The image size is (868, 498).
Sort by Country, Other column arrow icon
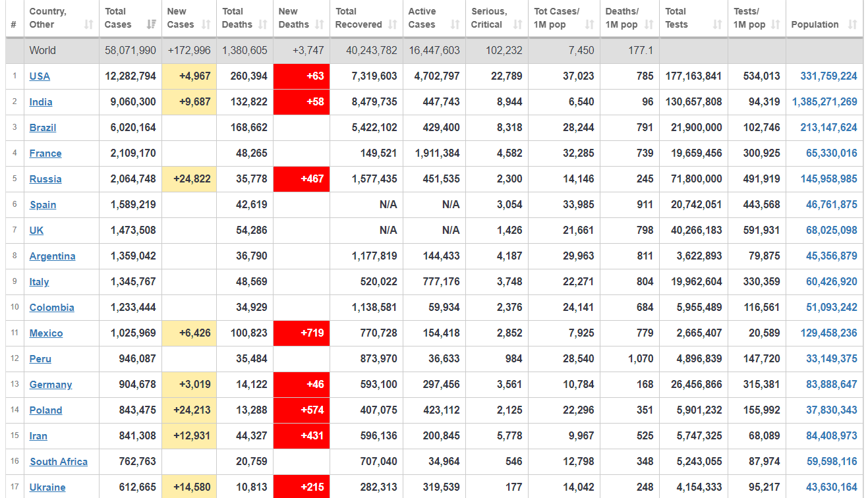pos(88,24)
